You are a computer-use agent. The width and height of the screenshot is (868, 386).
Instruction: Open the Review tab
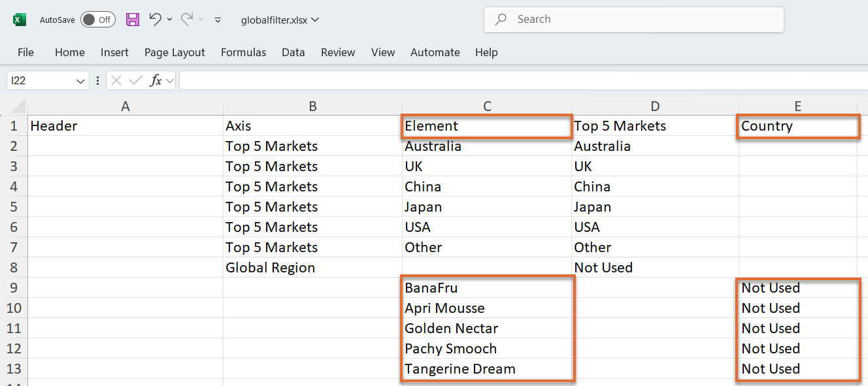[338, 52]
